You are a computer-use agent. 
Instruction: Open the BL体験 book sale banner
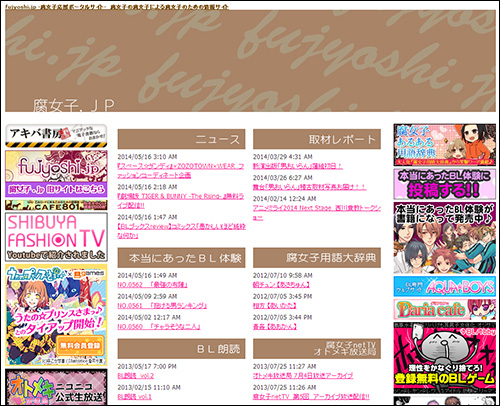tap(444, 238)
